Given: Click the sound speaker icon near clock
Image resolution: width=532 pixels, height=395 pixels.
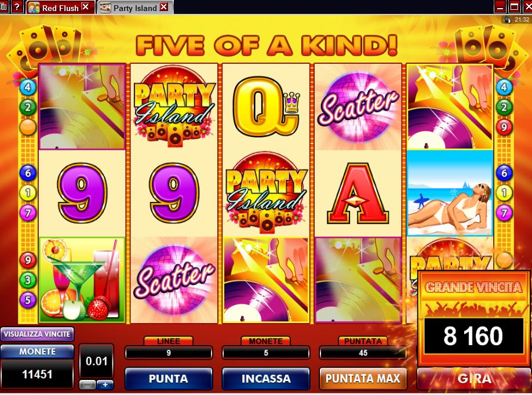Looking at the screenshot, I should (507, 20).
